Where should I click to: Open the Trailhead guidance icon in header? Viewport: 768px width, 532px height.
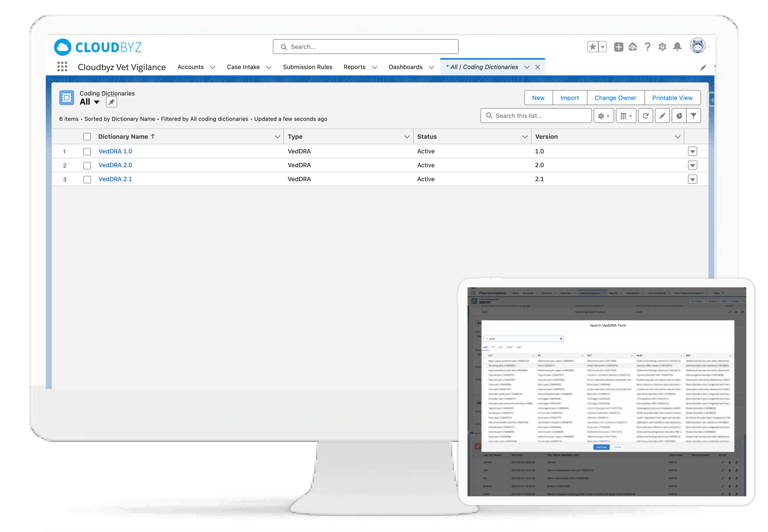(633, 47)
